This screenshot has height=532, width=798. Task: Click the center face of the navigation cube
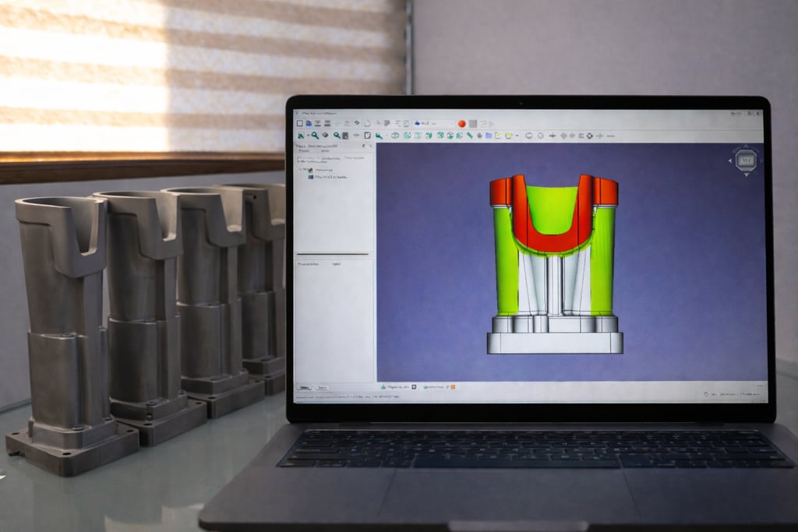coord(746,160)
